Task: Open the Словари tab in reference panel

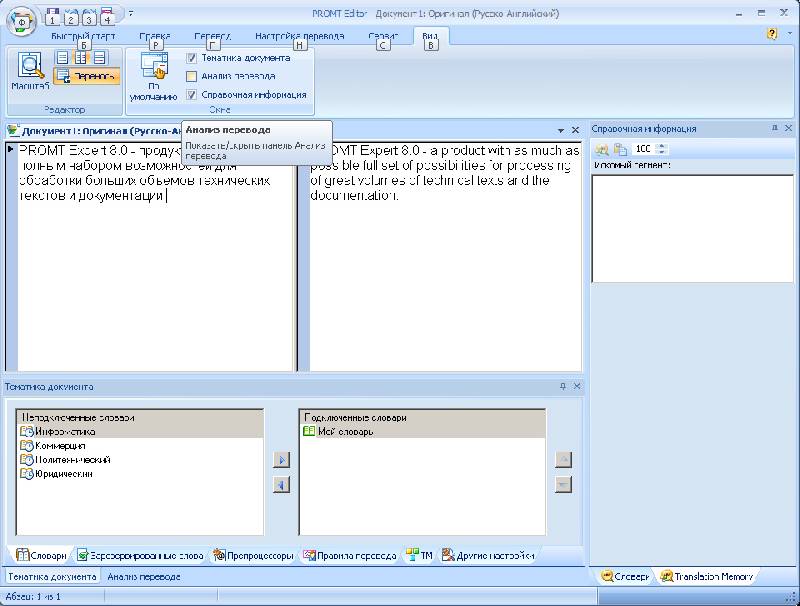Action: point(625,576)
